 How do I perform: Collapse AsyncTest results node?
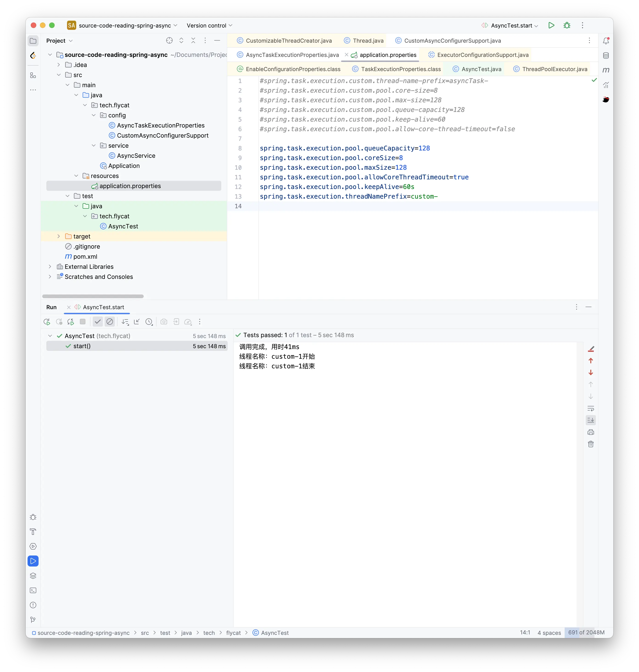pyautogui.click(x=50, y=336)
